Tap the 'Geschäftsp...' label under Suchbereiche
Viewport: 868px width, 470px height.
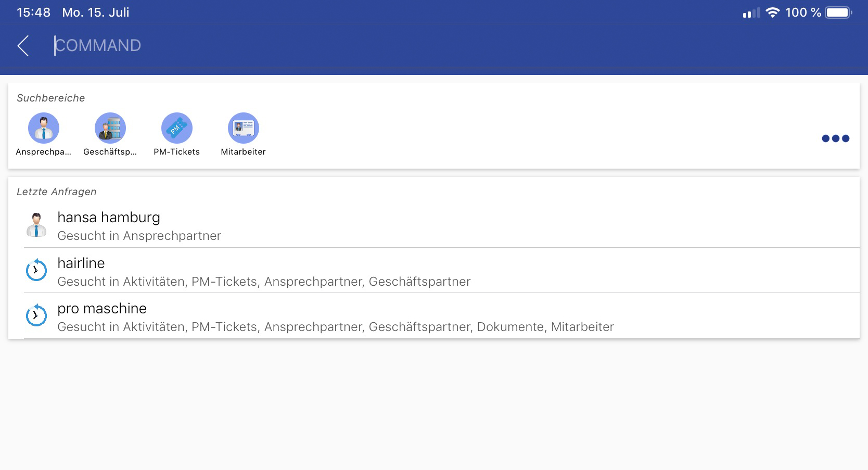110,152
